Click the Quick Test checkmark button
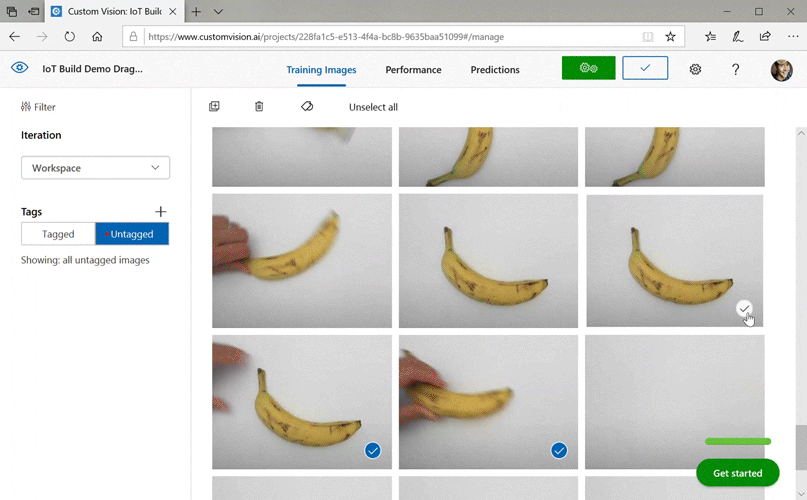Image resolution: width=807 pixels, height=500 pixels. (645, 68)
